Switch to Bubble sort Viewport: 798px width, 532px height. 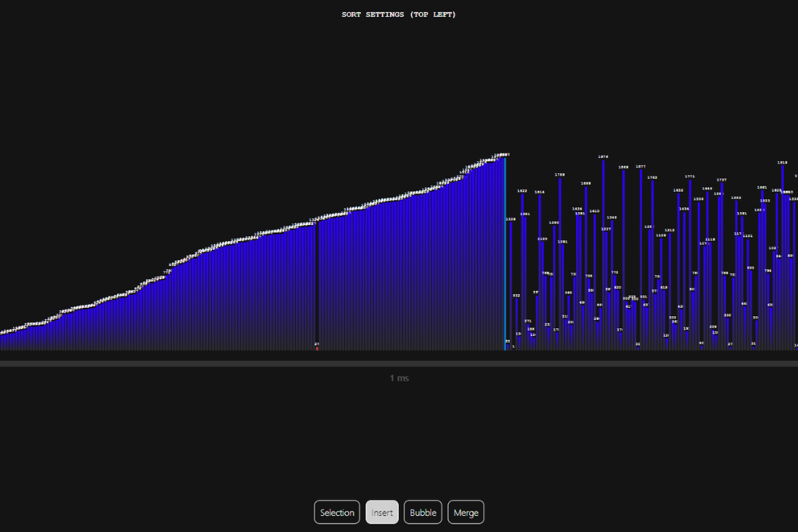423,512
